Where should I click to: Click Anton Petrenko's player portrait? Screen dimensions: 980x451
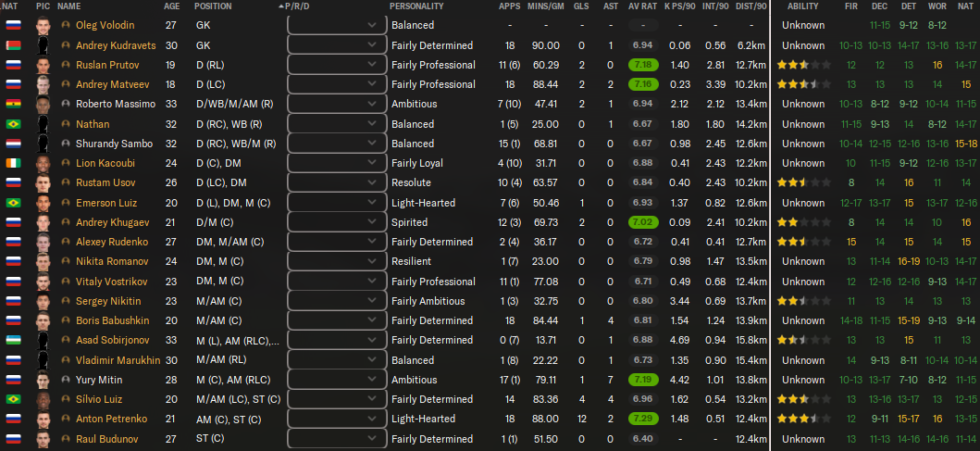pyautogui.click(x=43, y=420)
